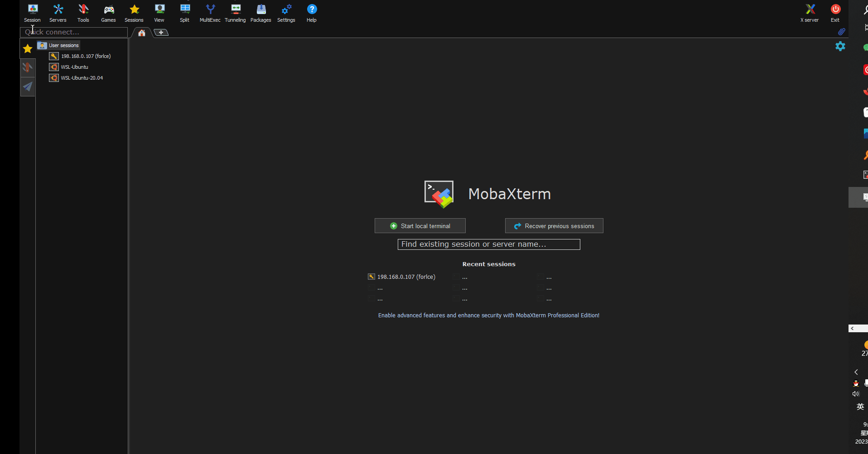Select the User sessions folder
The height and width of the screenshot is (454, 868).
coord(59,45)
